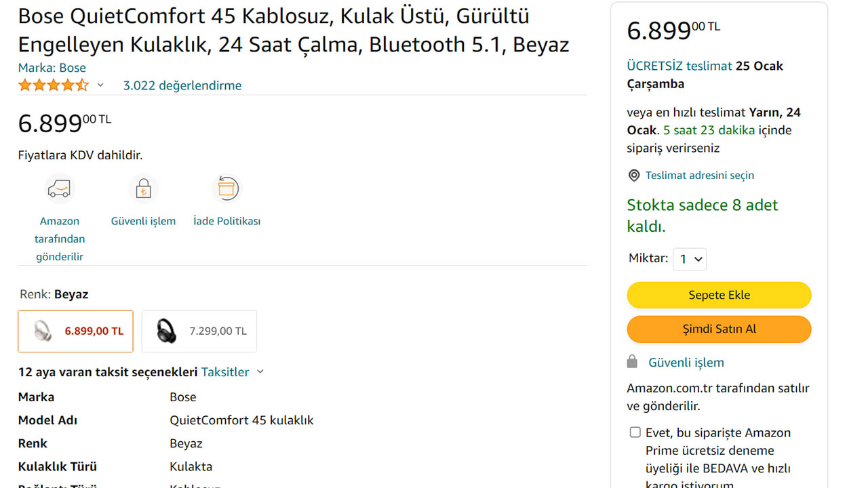Open the İade Politikası link
868x488 pixels.
click(226, 221)
